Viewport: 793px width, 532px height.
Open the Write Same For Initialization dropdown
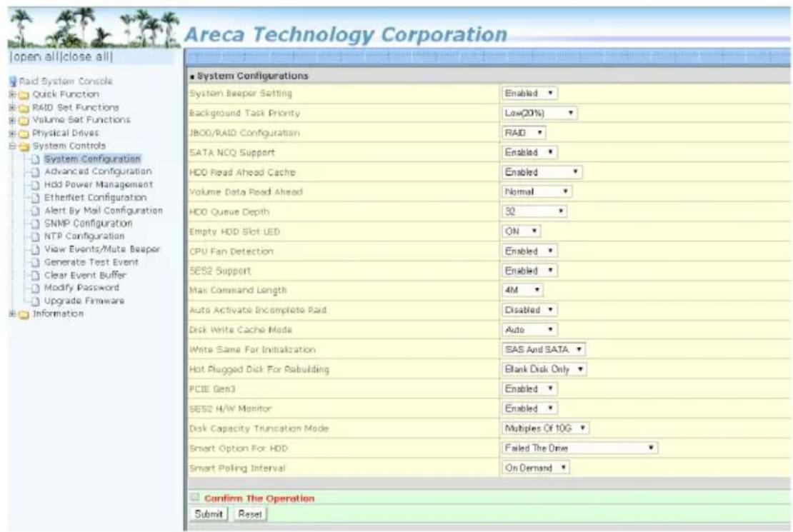(544, 349)
